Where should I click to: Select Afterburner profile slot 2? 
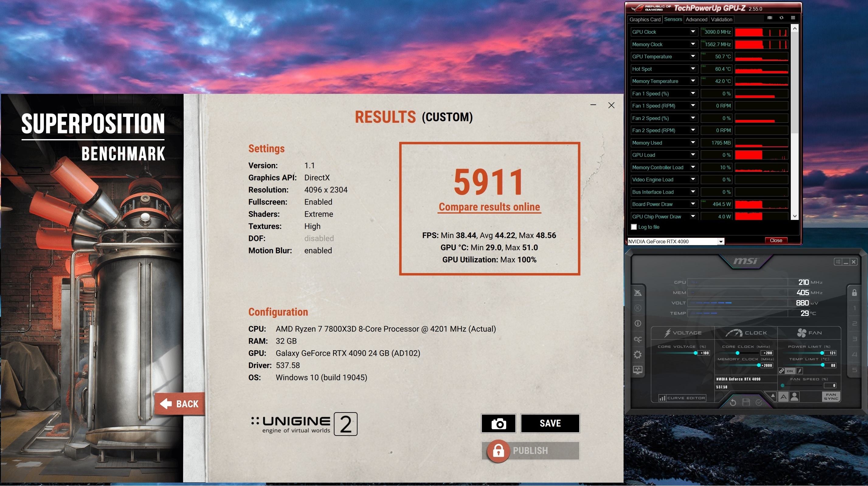pyautogui.click(x=854, y=323)
